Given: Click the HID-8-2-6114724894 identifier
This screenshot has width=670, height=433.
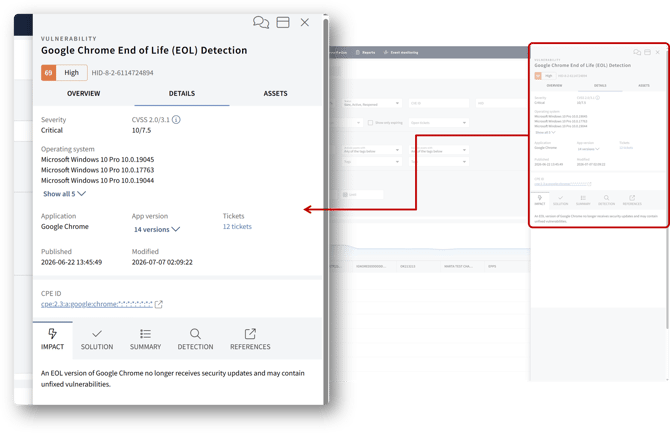Looking at the screenshot, I should pos(122,73).
